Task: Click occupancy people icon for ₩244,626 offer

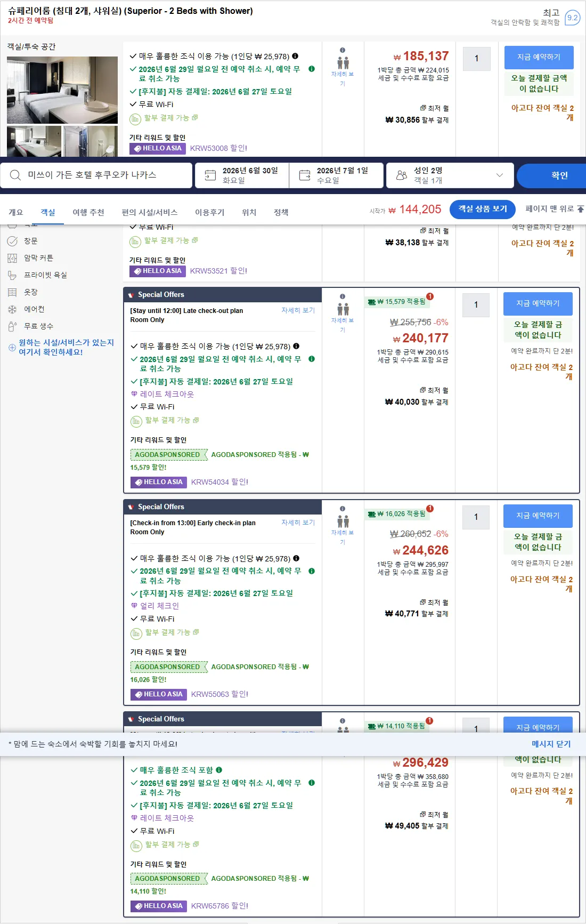Action: pyautogui.click(x=343, y=521)
